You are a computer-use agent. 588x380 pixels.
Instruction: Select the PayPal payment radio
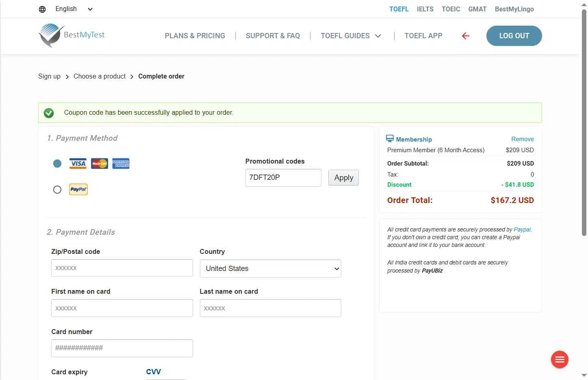pyautogui.click(x=57, y=190)
